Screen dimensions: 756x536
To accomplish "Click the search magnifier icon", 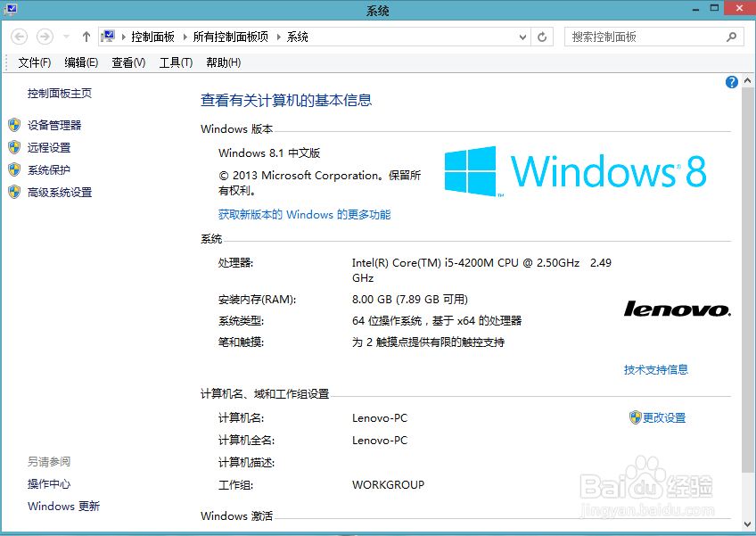I will click(731, 37).
